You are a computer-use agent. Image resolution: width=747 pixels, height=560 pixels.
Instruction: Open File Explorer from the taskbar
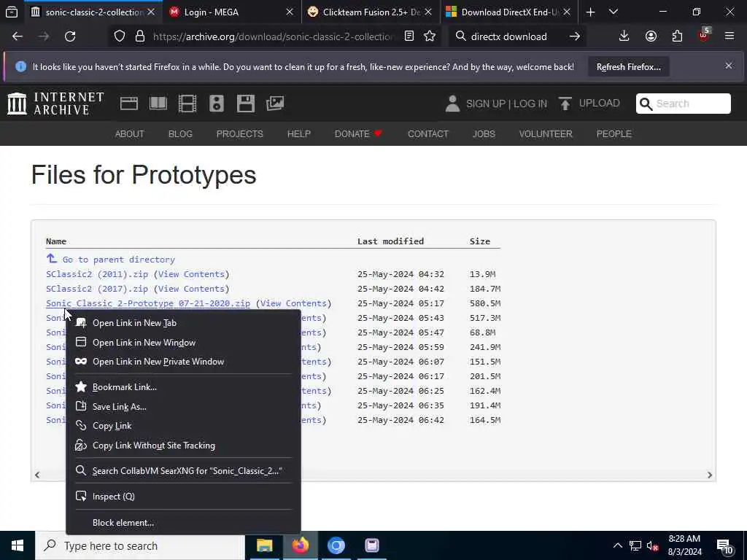pyautogui.click(x=264, y=545)
